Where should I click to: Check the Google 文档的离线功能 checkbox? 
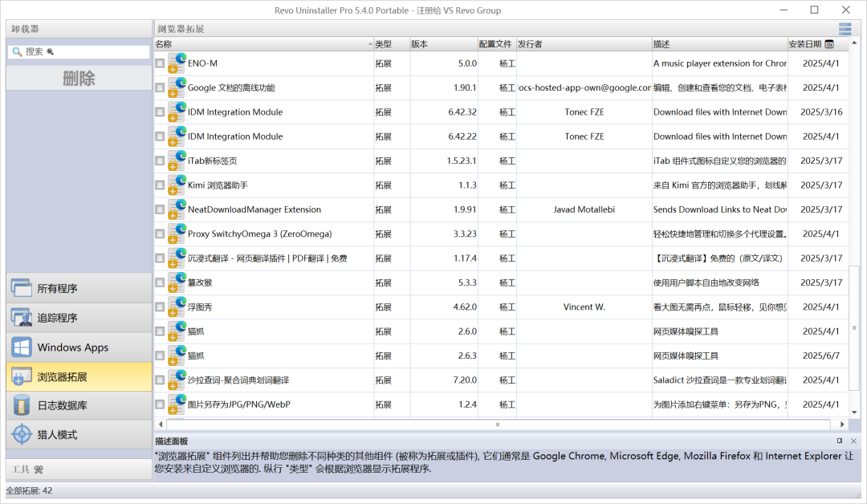tap(160, 87)
